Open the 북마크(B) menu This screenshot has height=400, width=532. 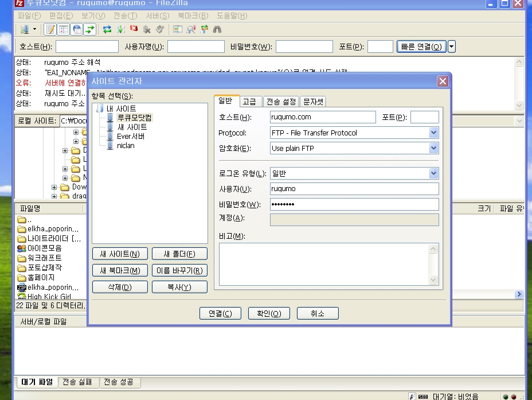click(x=193, y=15)
